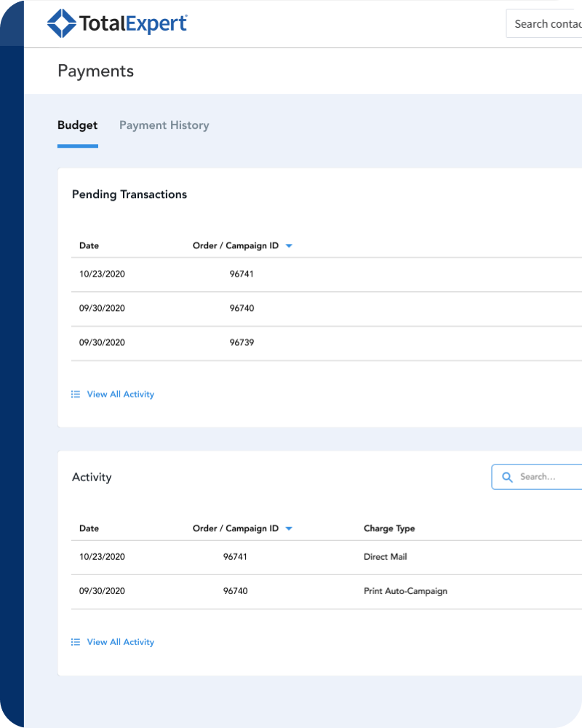Open the Payment History tab
The image size is (582, 728).
click(x=164, y=125)
